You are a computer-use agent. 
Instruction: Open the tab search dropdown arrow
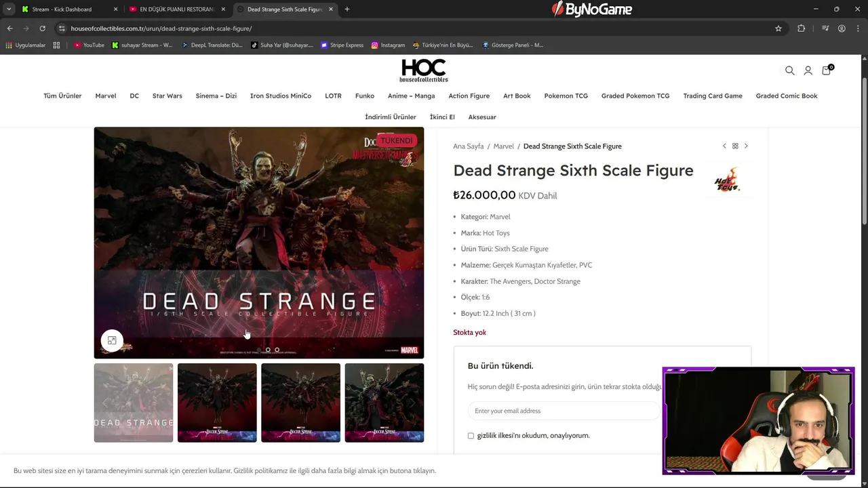tap(9, 9)
